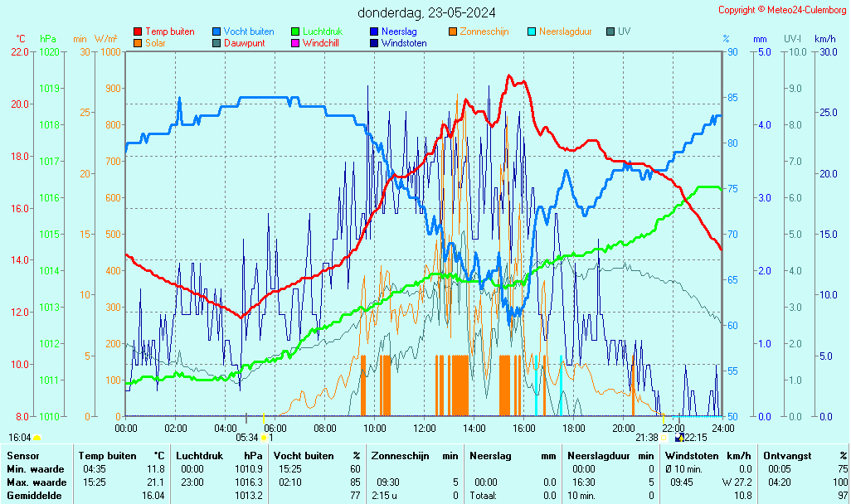Click the UV legend label
Screen dimensions: 851x504
pos(624,31)
